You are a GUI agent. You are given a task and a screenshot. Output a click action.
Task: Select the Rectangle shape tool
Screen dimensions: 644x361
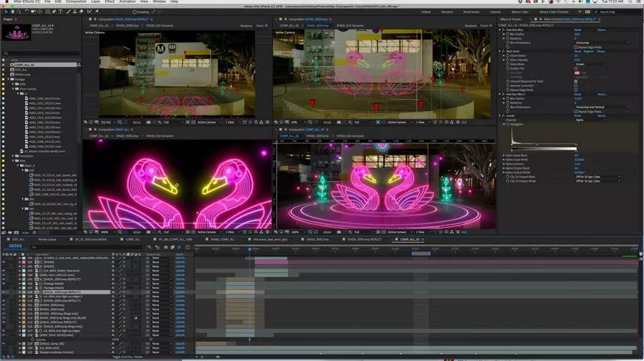[47, 12]
